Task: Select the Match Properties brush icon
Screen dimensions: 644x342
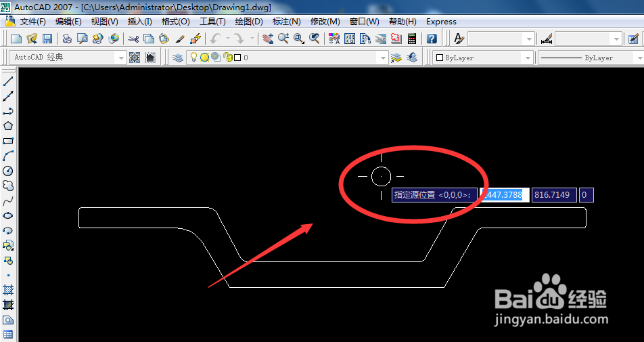Action: (x=179, y=39)
